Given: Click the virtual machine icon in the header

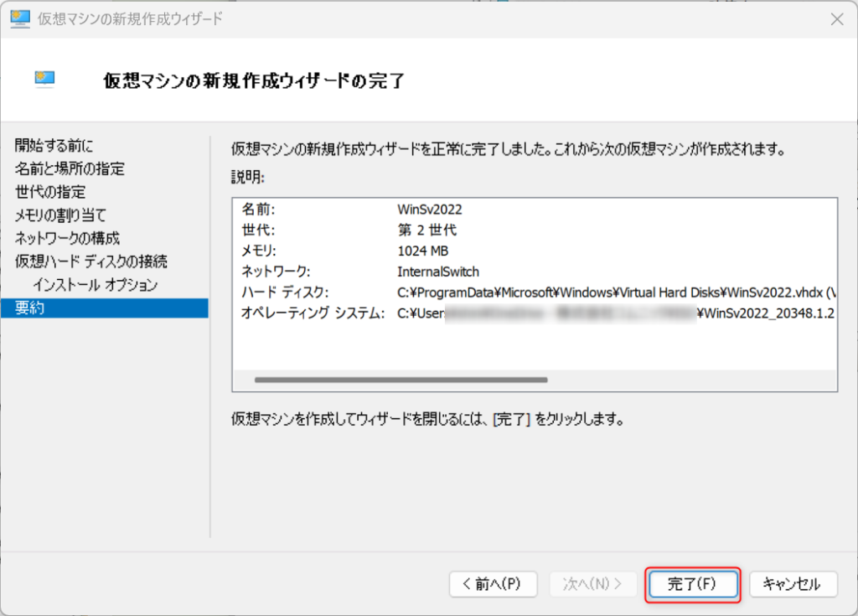Looking at the screenshot, I should 44,79.
